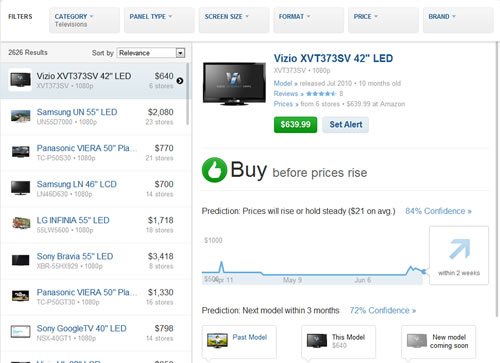Click the Samsung UN 55" LED thumbnail
500x363 pixels.
(20, 116)
